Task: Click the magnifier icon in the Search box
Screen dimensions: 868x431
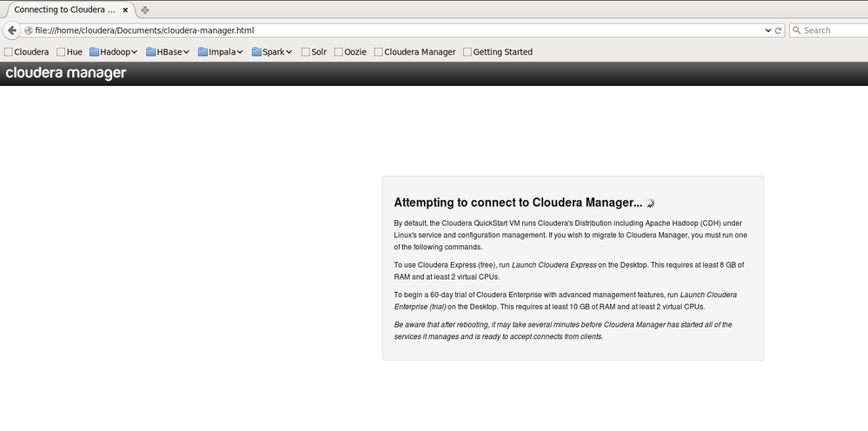Action: [797, 30]
